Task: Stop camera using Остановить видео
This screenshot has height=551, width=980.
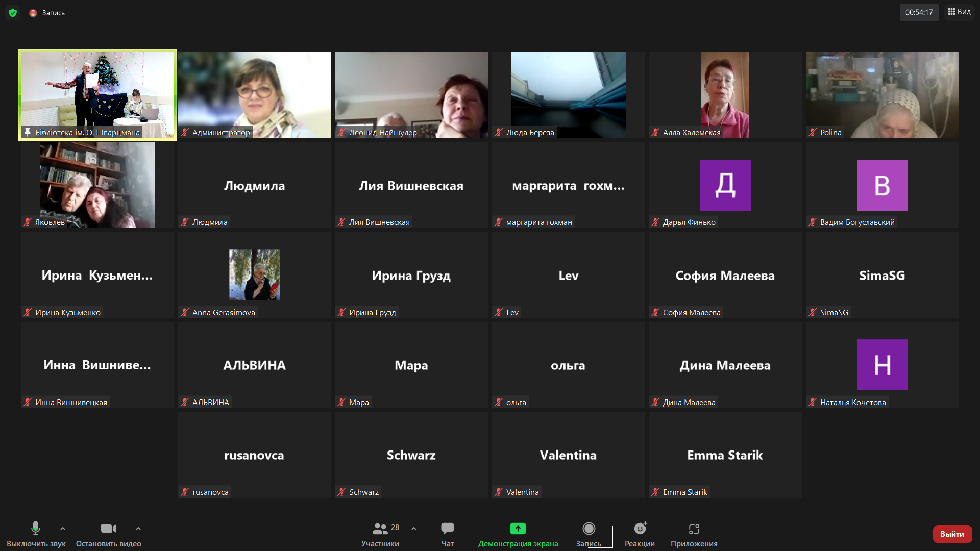Action: tap(109, 534)
